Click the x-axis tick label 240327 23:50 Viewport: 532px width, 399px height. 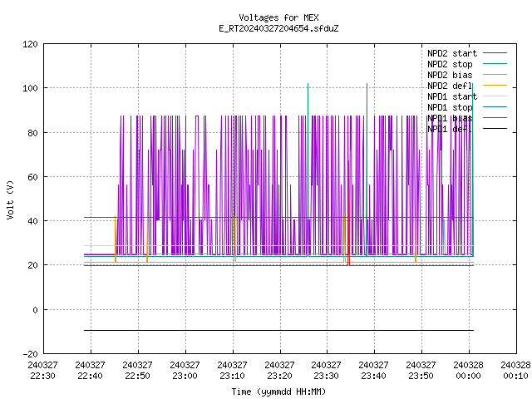421,371
